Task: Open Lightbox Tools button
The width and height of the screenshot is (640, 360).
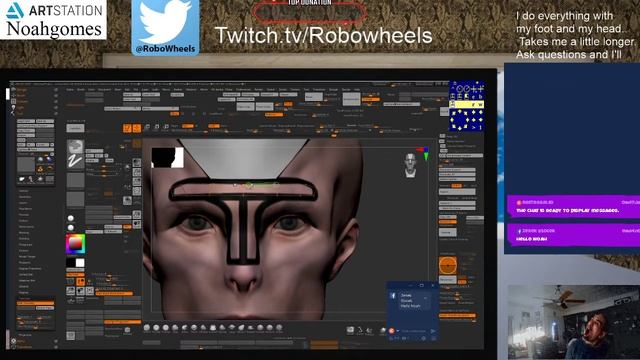Action: click(x=36, y=150)
